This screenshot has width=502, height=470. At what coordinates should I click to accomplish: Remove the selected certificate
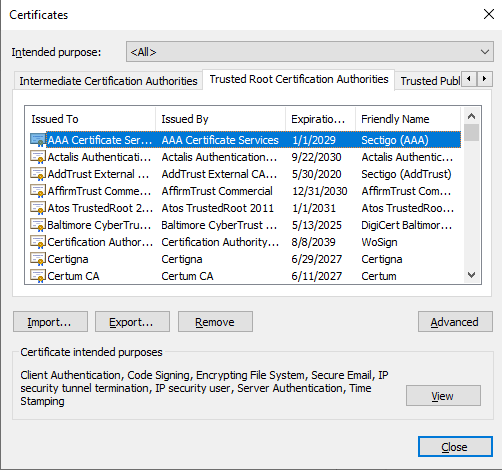coord(215,322)
